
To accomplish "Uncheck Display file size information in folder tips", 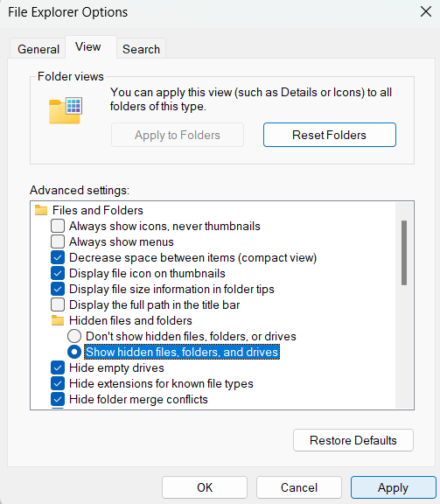I will [x=58, y=289].
